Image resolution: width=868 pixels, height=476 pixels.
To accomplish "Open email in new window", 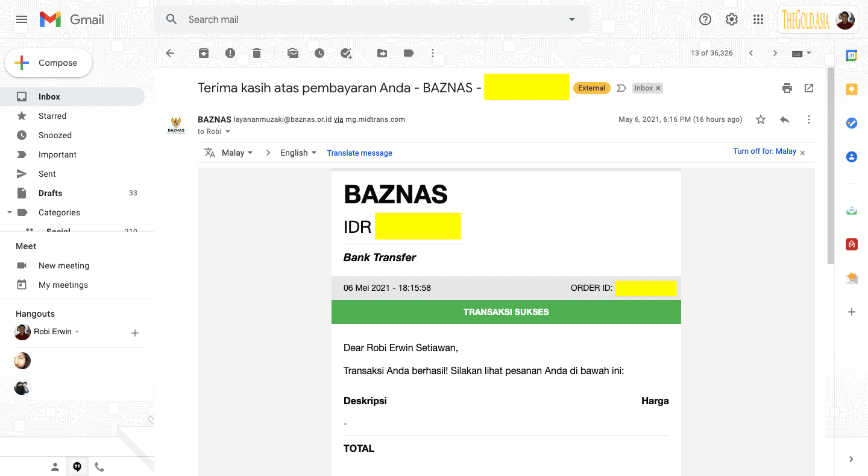I will tap(809, 88).
